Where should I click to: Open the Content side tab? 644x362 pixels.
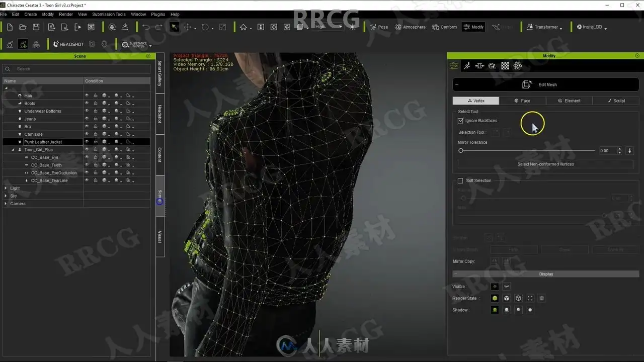coord(160,155)
